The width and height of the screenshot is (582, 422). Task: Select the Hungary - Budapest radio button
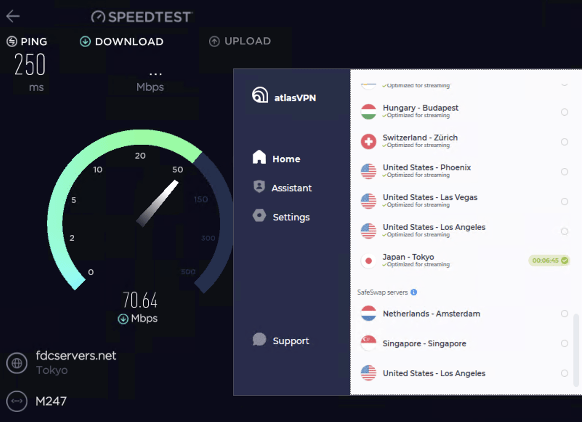click(565, 112)
